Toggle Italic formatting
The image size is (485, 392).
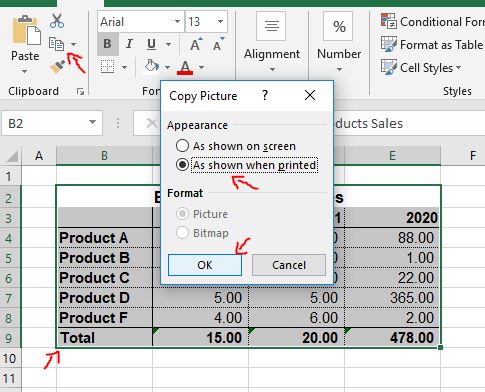(x=129, y=44)
